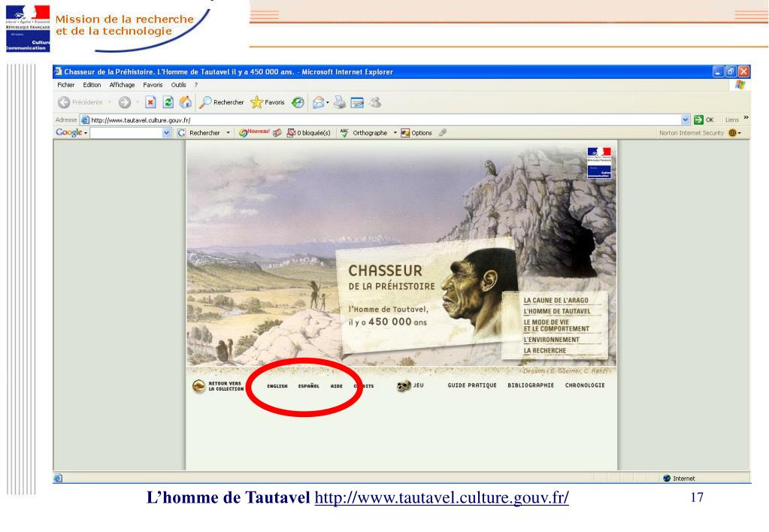Open the Fichier menu
The height and width of the screenshot is (532, 769).
(x=65, y=85)
